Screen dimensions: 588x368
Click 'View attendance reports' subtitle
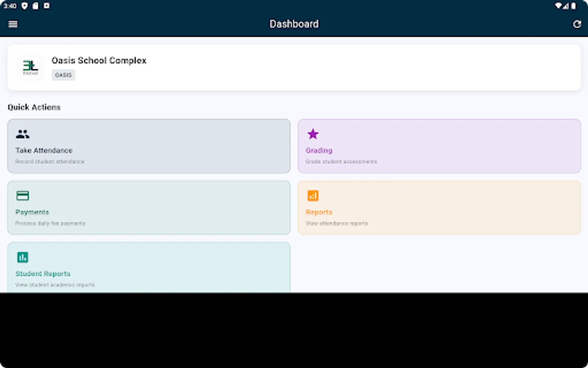pyautogui.click(x=337, y=223)
